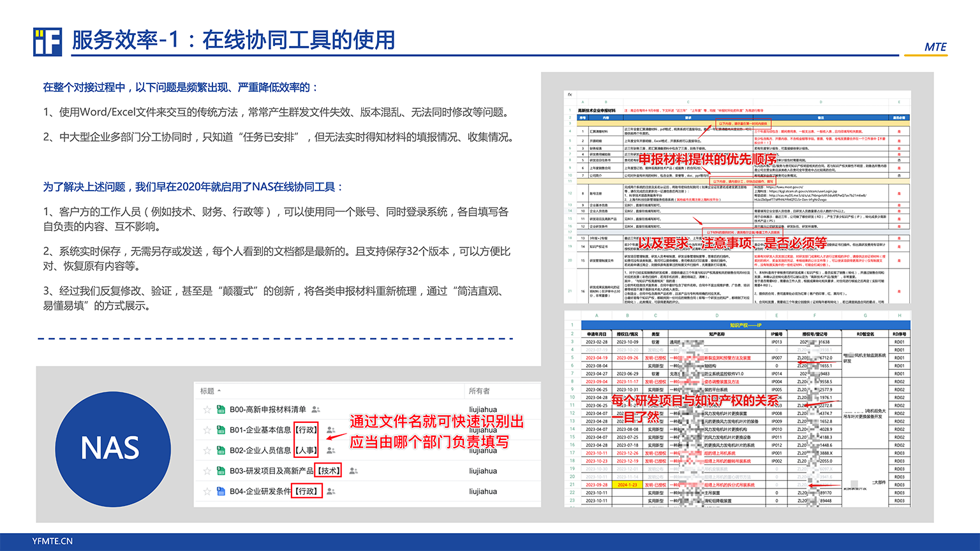Viewport: 980px width, 551px height.
Task: Star the B01-企业基本信息 file
Action: pyautogui.click(x=207, y=430)
